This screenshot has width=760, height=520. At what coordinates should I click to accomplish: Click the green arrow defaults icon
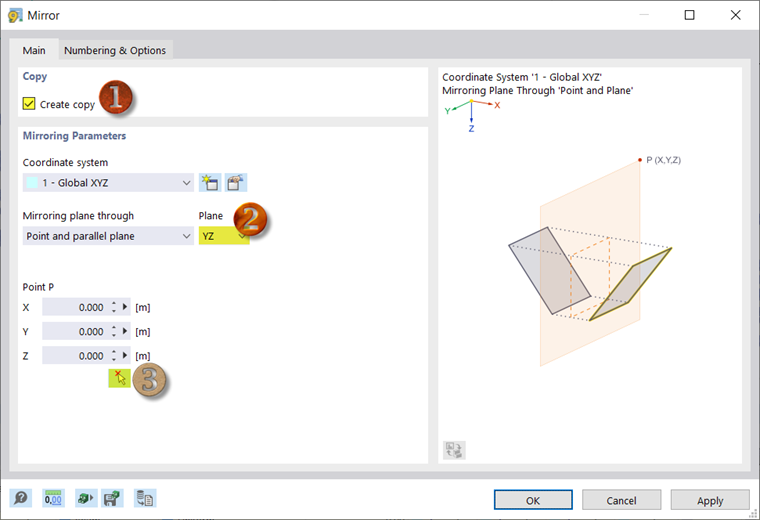pyautogui.click(x=86, y=498)
